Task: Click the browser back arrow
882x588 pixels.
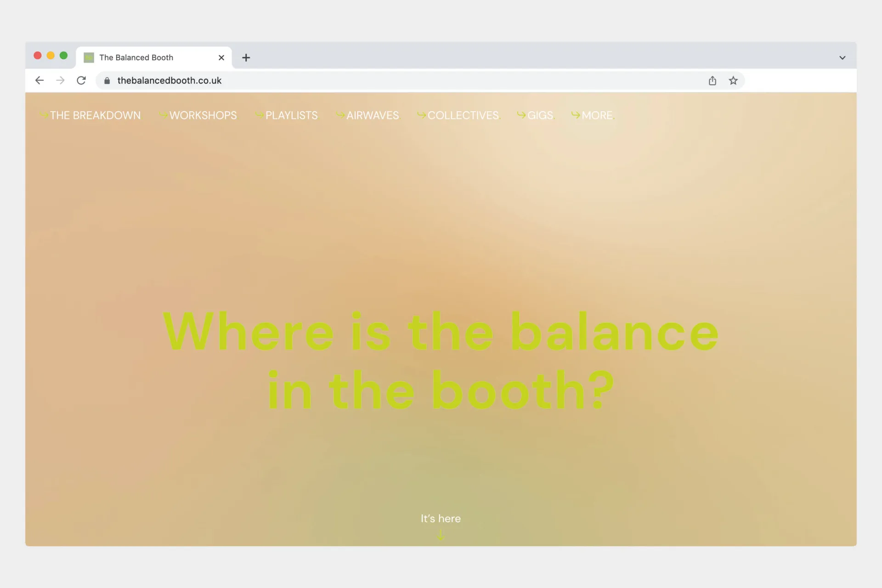Action: pos(40,80)
